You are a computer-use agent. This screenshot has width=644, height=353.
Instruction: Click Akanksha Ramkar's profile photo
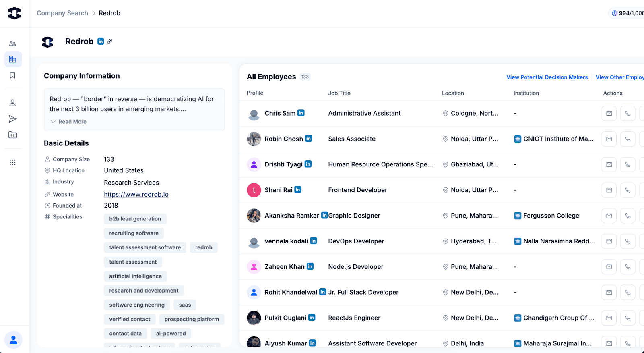coord(254,216)
